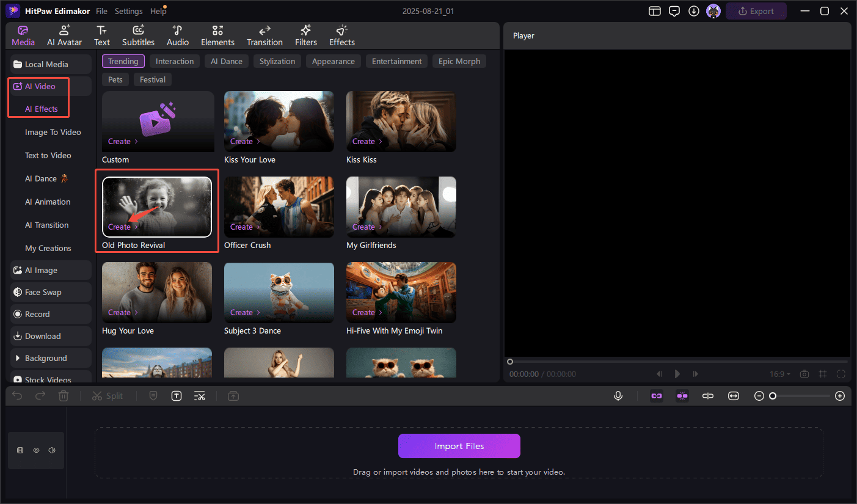Expand the AI Image section

point(51,270)
